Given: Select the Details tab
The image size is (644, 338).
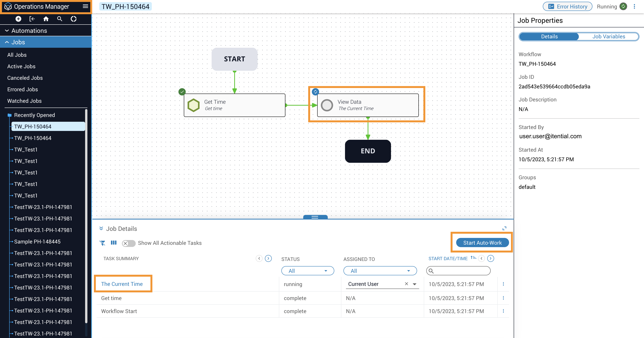Looking at the screenshot, I should coord(549,36).
